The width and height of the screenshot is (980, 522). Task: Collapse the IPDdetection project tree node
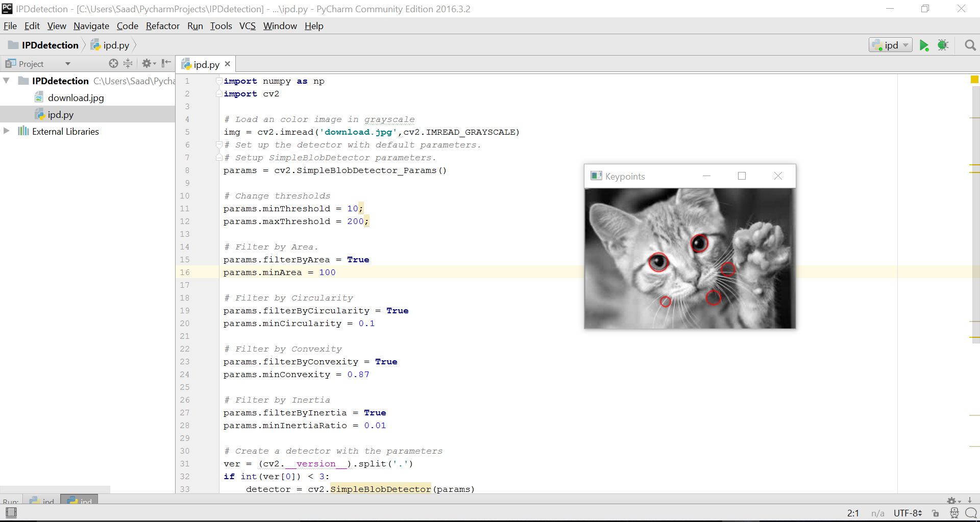[7, 81]
